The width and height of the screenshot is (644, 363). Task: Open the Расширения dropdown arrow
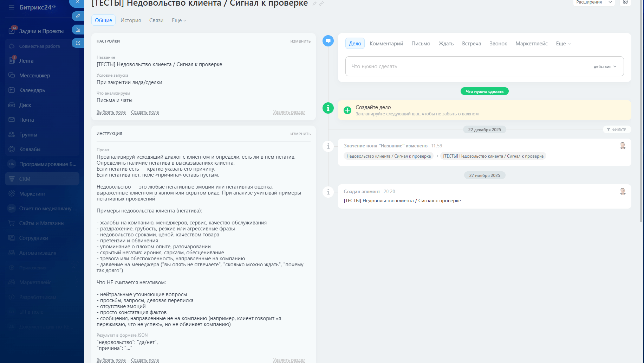click(610, 2)
